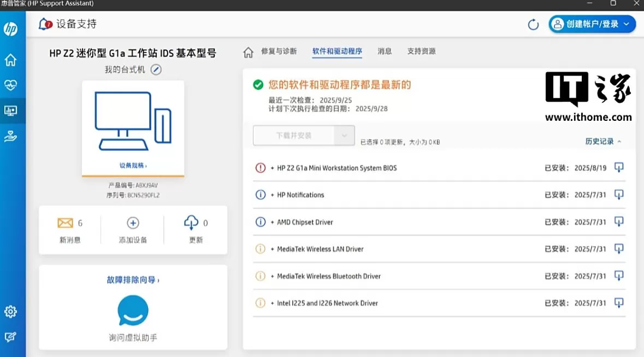
Task: Edit device nickname with pencil icon
Action: click(156, 70)
